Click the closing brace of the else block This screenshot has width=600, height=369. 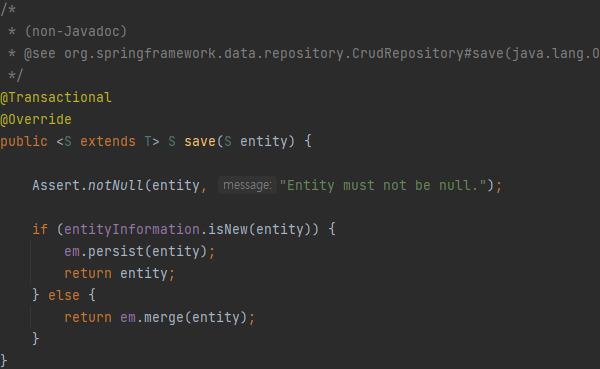(x=36, y=339)
